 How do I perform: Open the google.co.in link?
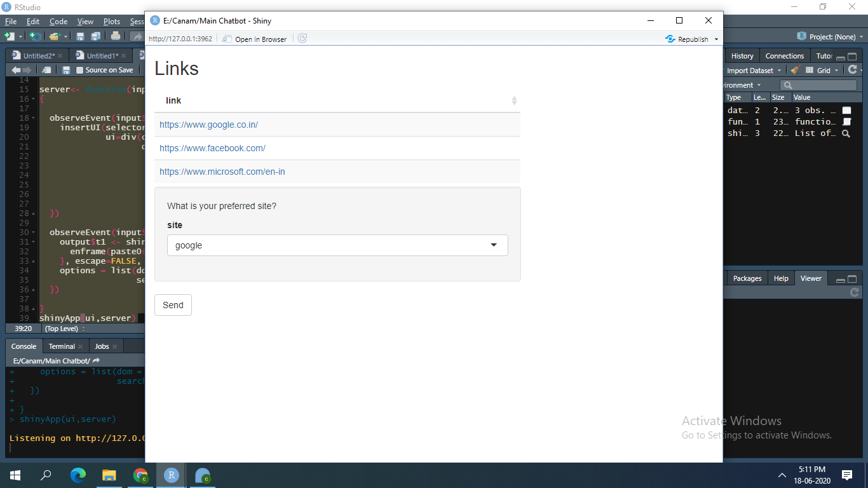[208, 125]
